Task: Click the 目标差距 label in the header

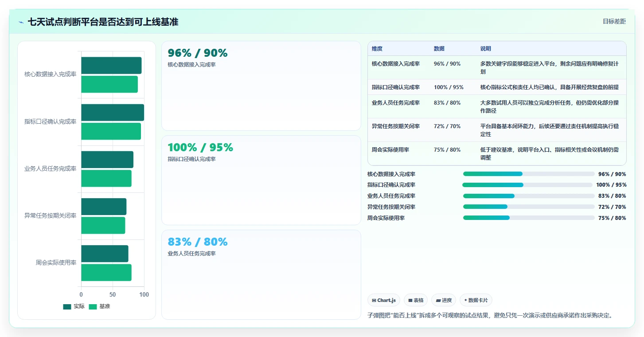Action: pyautogui.click(x=614, y=21)
